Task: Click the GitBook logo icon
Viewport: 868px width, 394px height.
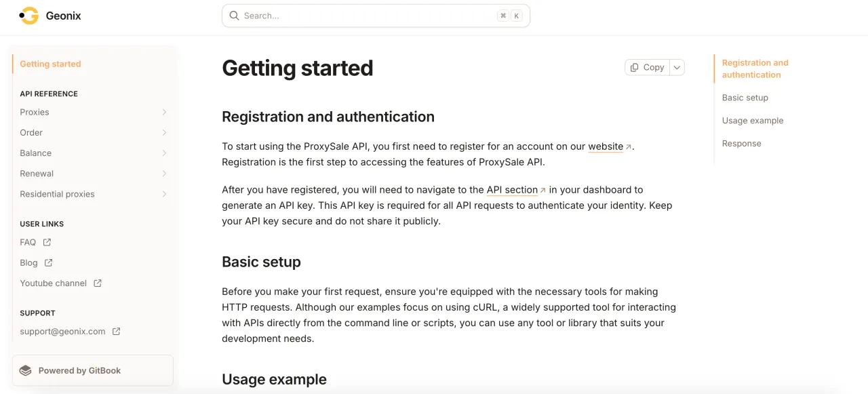Action: pos(26,370)
